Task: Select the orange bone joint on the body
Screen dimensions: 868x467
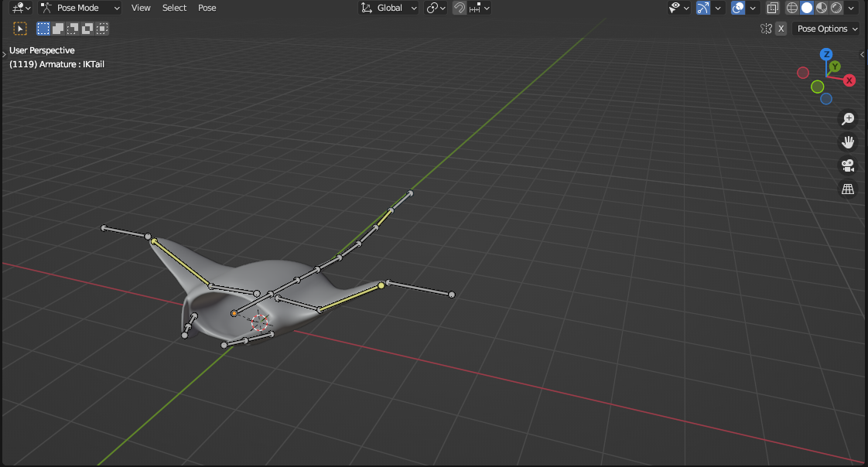Action: point(234,314)
